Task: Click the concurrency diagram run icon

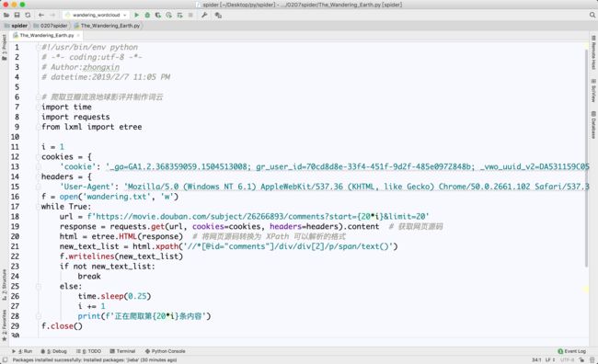Action: pyautogui.click(x=179, y=15)
